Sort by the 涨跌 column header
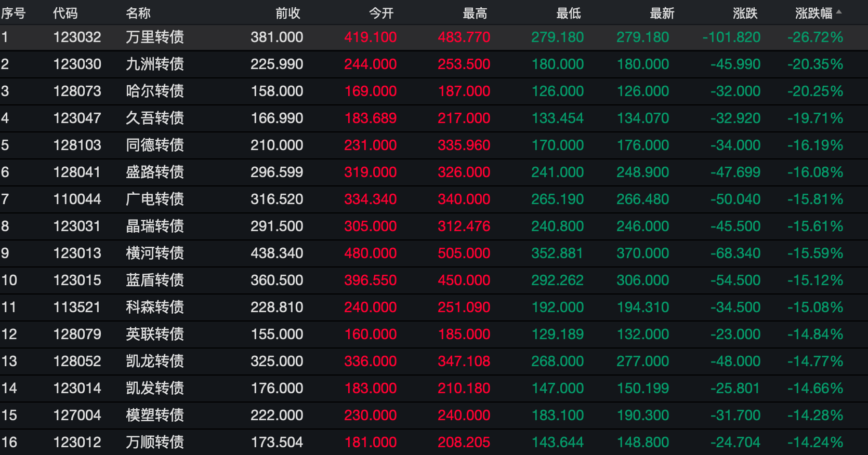This screenshot has height=455, width=868. (x=745, y=13)
